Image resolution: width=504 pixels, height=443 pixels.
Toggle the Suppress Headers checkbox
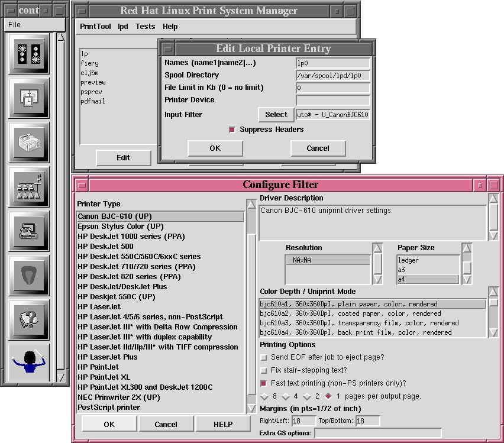232,130
